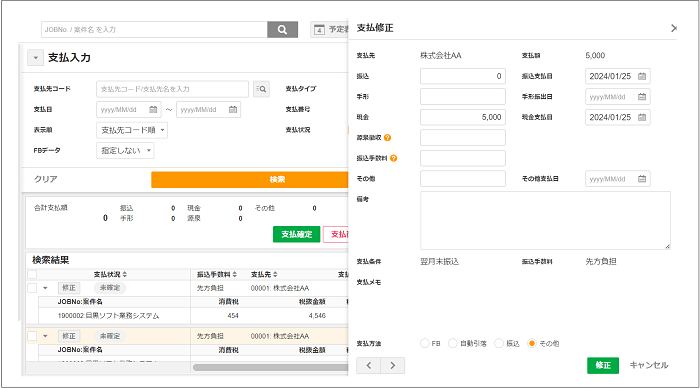Open calendar for 現金支払日 field
The height and width of the screenshot is (389, 700).
point(642,117)
